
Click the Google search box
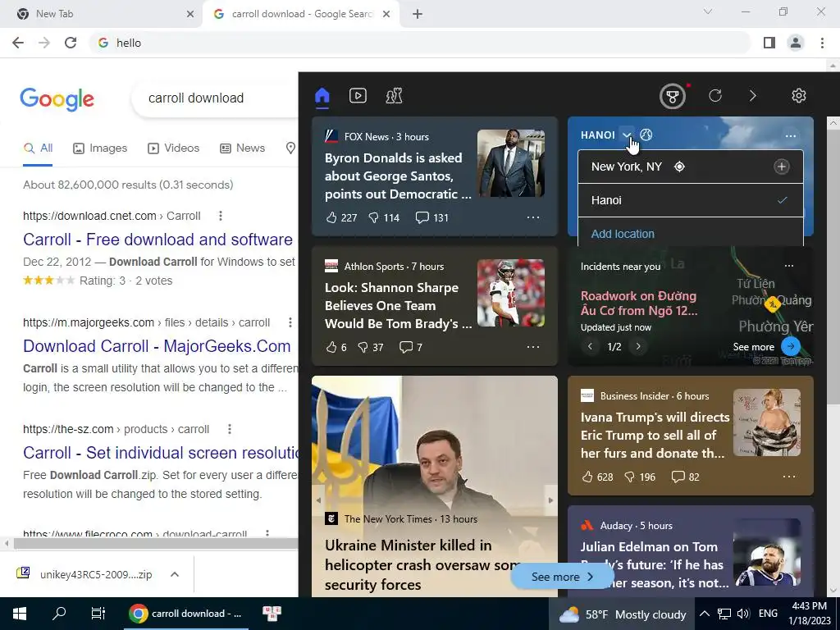pyautogui.click(x=216, y=98)
